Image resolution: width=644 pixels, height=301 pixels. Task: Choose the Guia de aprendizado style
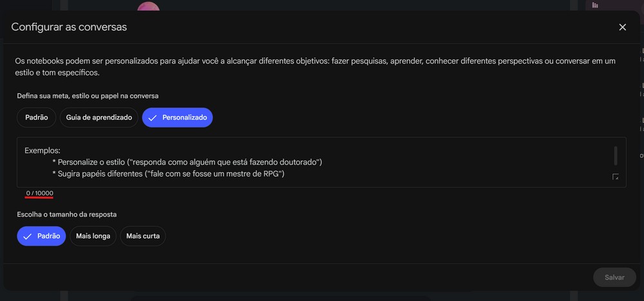(99, 117)
